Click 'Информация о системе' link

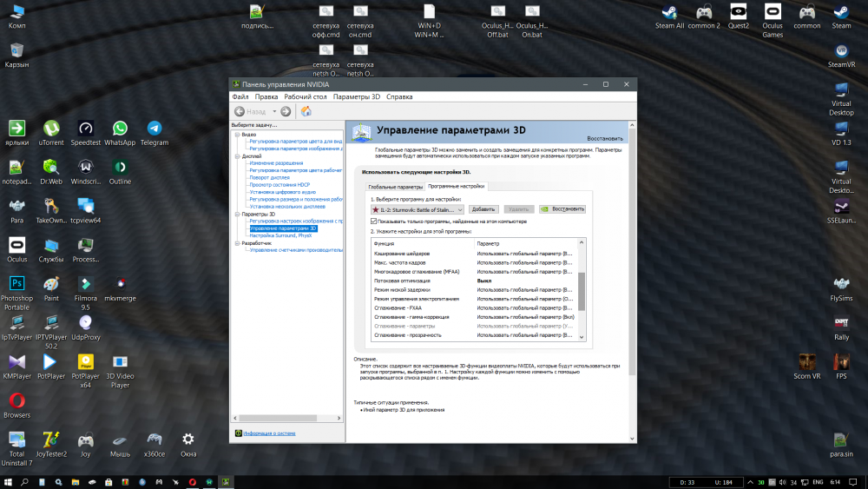point(269,433)
